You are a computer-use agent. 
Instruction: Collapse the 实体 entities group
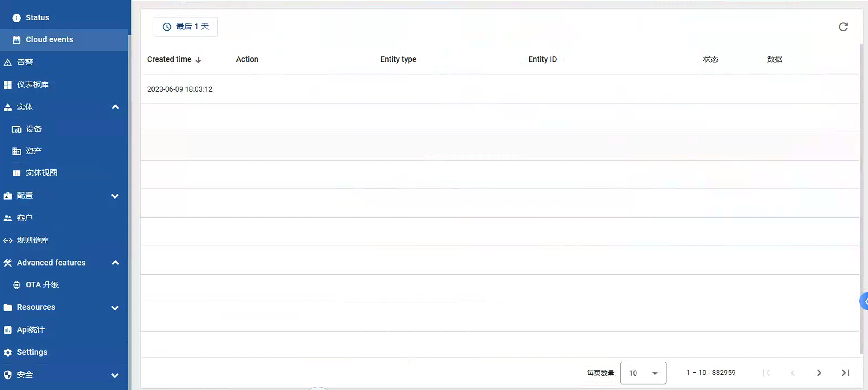(115, 107)
